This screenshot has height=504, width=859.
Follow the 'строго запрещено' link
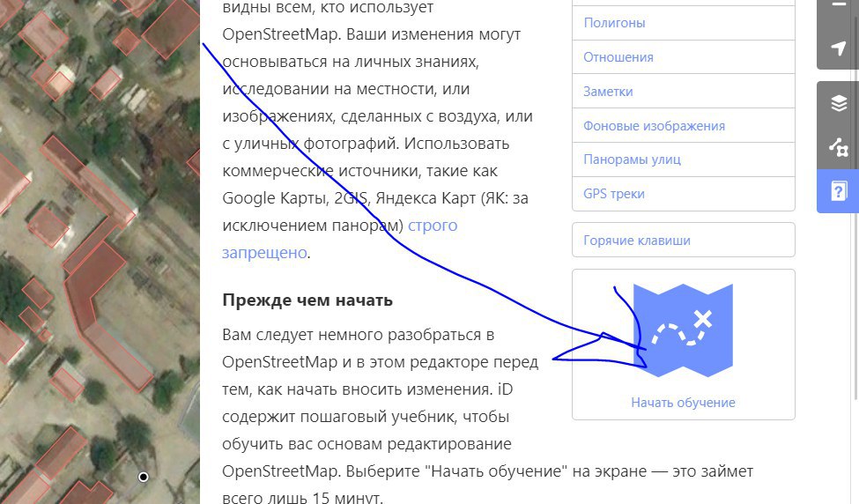pyautogui.click(x=340, y=239)
